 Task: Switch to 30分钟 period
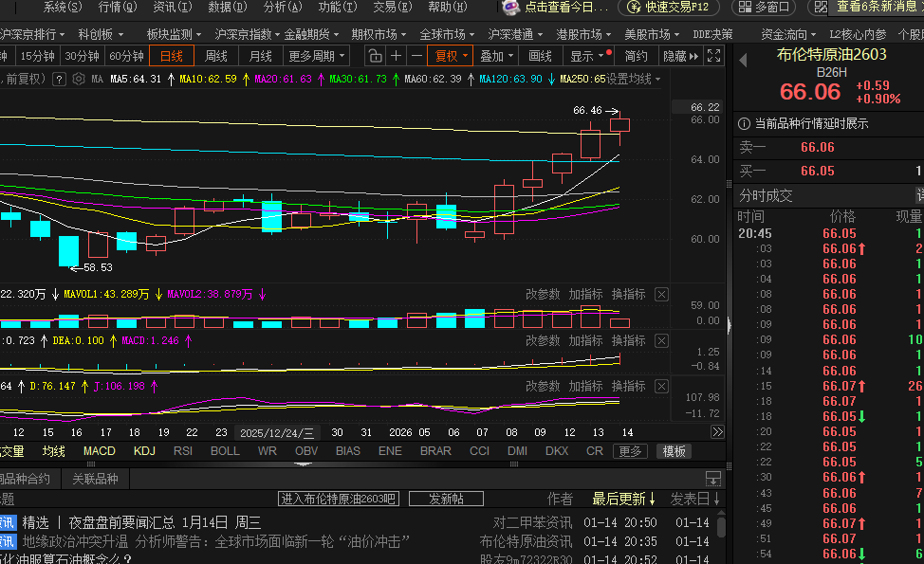tap(82, 57)
